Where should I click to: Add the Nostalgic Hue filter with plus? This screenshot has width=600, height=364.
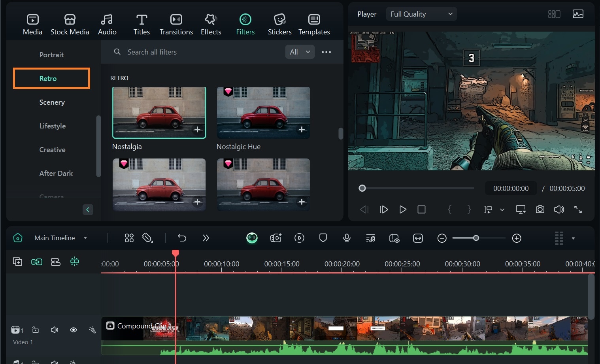[302, 130]
